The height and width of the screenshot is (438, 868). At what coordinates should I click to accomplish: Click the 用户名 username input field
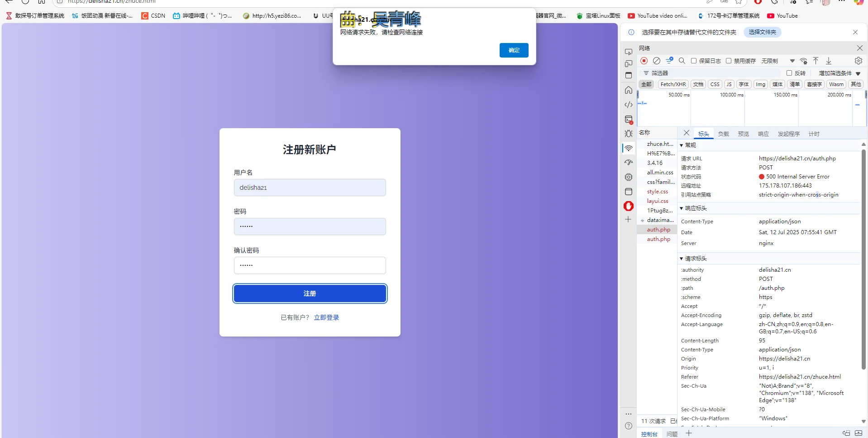click(x=310, y=187)
